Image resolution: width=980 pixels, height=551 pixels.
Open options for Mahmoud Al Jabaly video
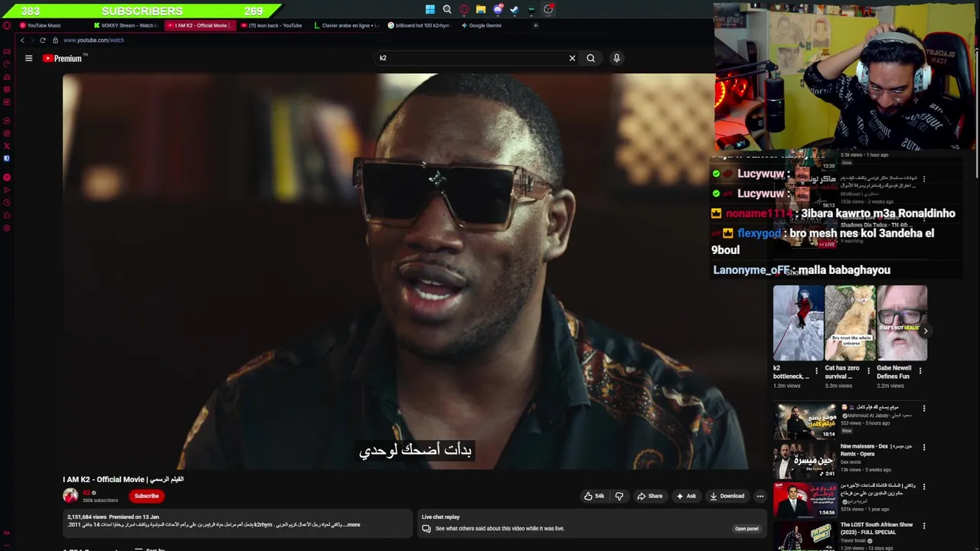point(924,408)
